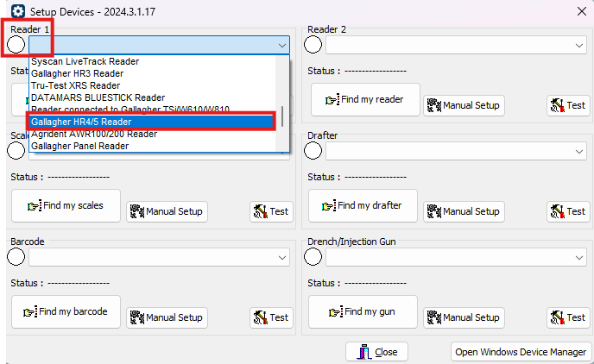The height and width of the screenshot is (364, 594).
Task: Pick Agrident AWR100/200 Reader option
Action: (152, 134)
